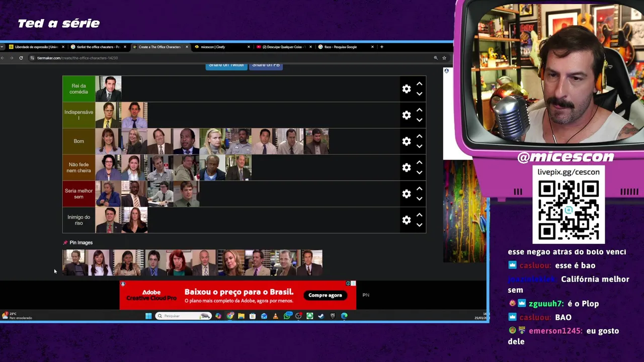Select Michael Scott image in Rei da comédia
The width and height of the screenshot is (644, 362).
point(108,89)
